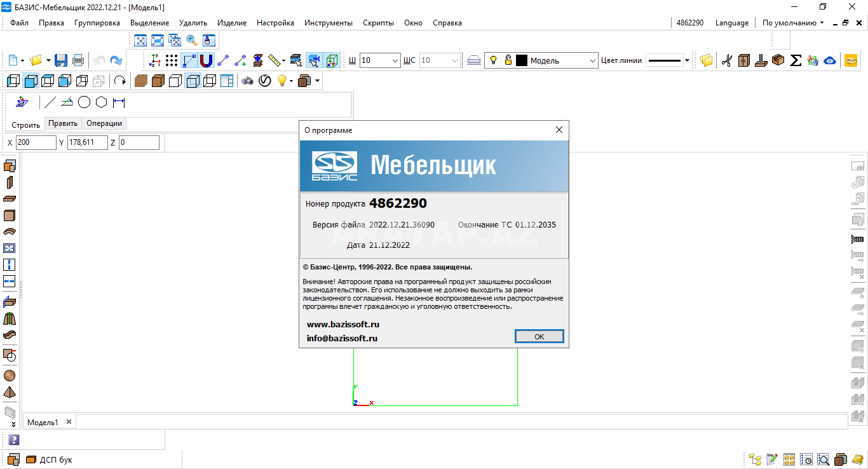Click the black layer color swatch
The height and width of the screenshot is (469, 868).
[x=522, y=61]
